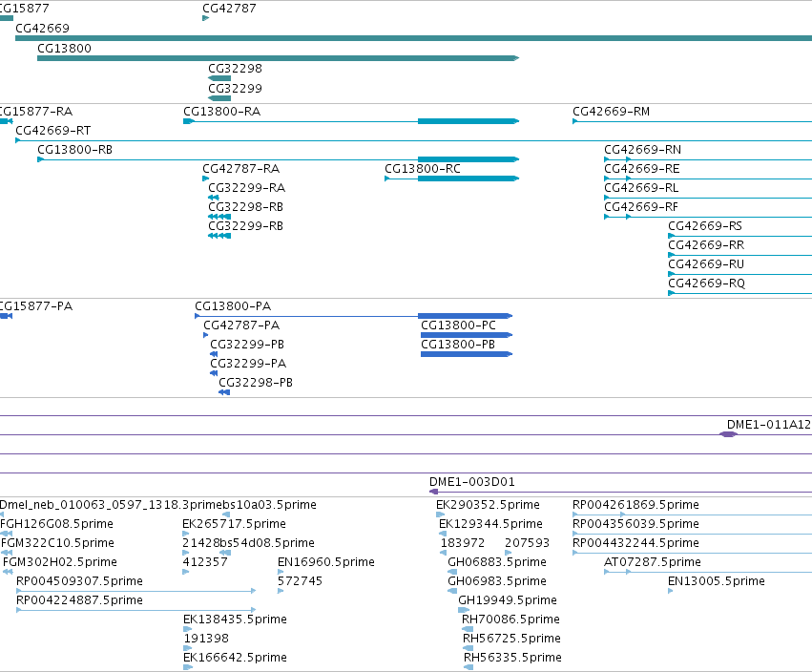The width and height of the screenshot is (812, 672).
Task: Select the DME1-003D01 clone label
Action: (471, 482)
